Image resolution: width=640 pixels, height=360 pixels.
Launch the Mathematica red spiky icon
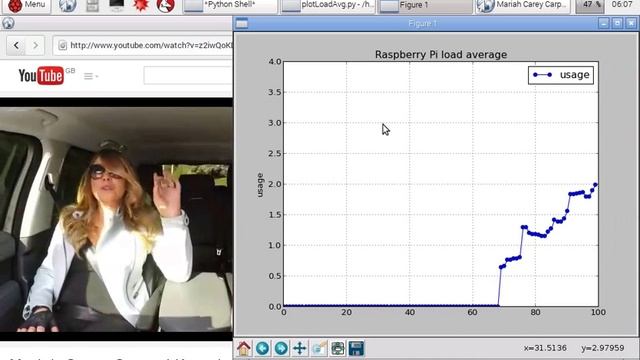(141, 6)
